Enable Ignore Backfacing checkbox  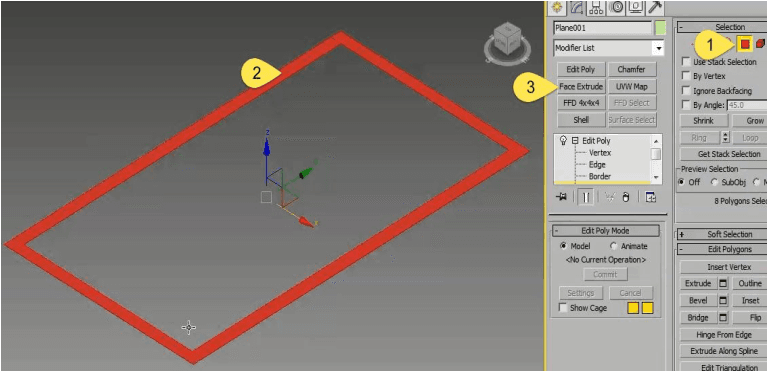tap(686, 91)
